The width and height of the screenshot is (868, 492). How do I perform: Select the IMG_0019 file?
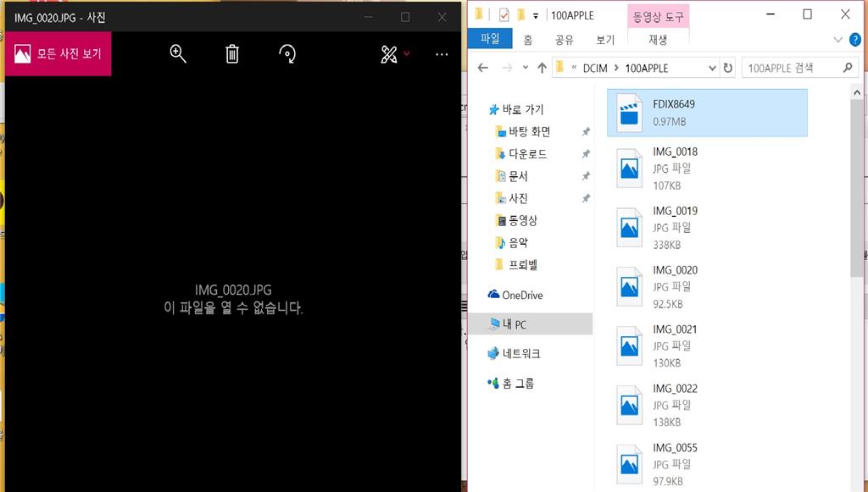click(707, 227)
